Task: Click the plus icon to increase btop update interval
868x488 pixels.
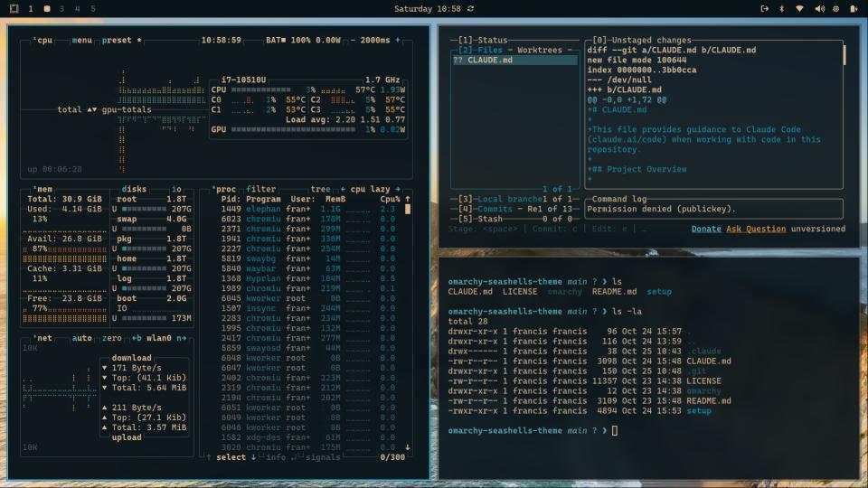Action: point(398,41)
